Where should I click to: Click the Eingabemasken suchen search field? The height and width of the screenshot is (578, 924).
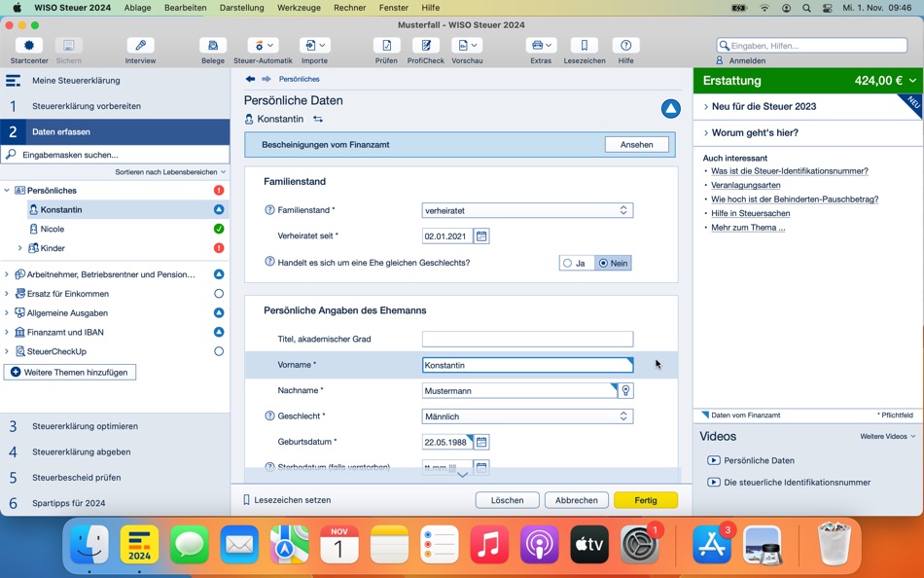(115, 155)
